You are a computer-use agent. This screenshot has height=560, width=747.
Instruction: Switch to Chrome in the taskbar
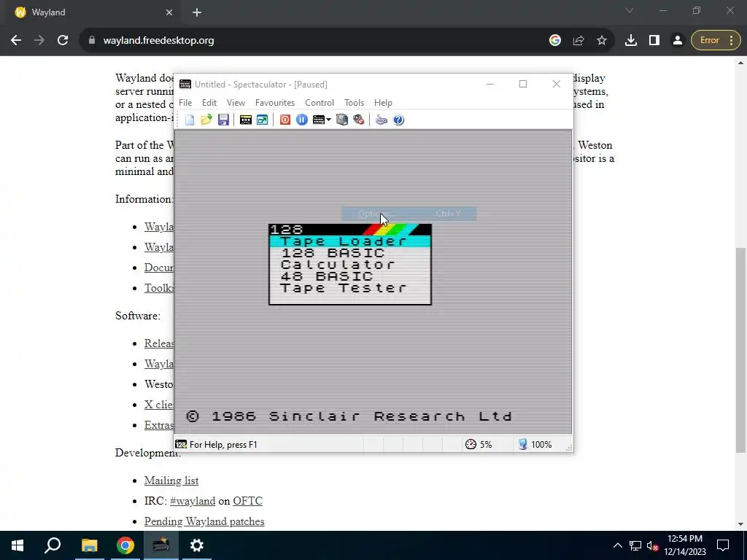click(x=125, y=545)
